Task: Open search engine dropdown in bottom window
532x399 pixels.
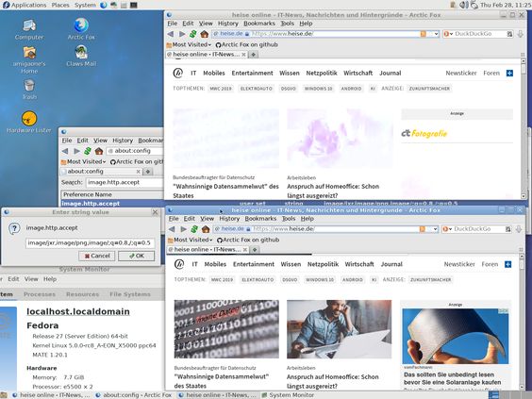Action: (448, 229)
